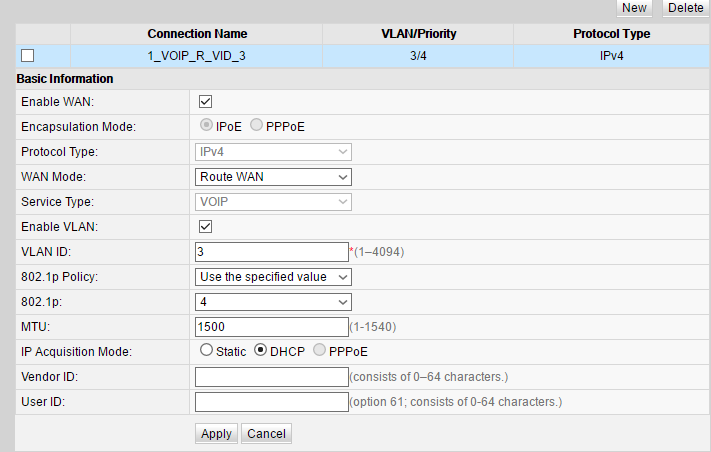This screenshot has height=452, width=711.
Task: Select the IPoE encapsulation mode radio
Action: click(207, 126)
